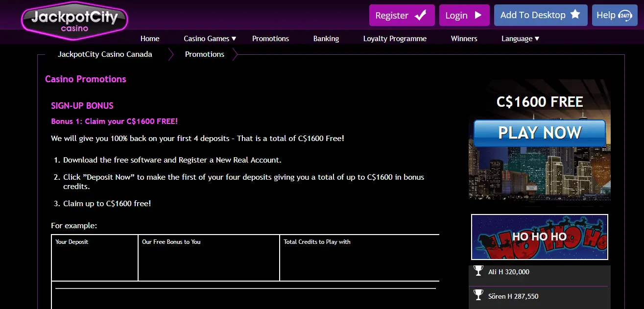Open the Banking page

[x=326, y=39]
